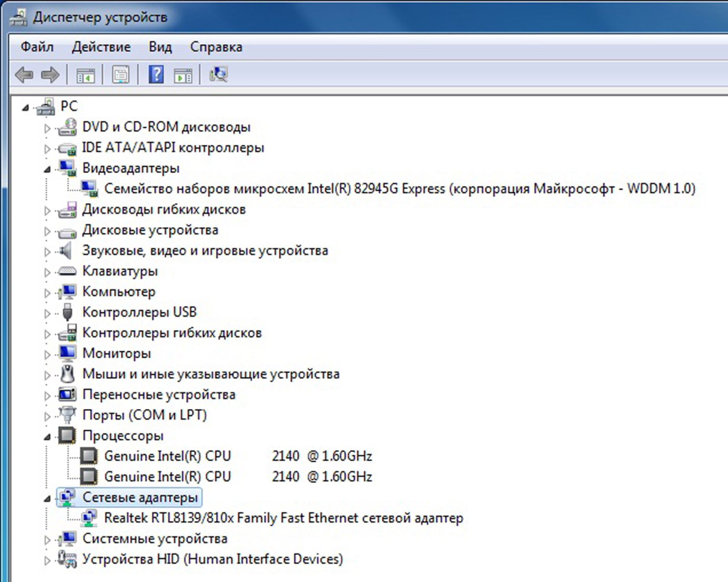Scan for hardware changes toolbar icon
The height and width of the screenshot is (582, 728).
(218, 74)
